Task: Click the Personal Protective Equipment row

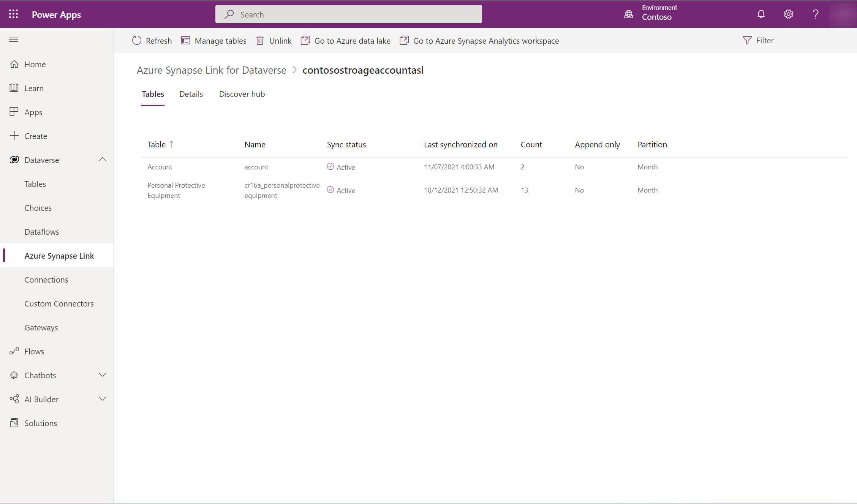Action: tap(176, 190)
